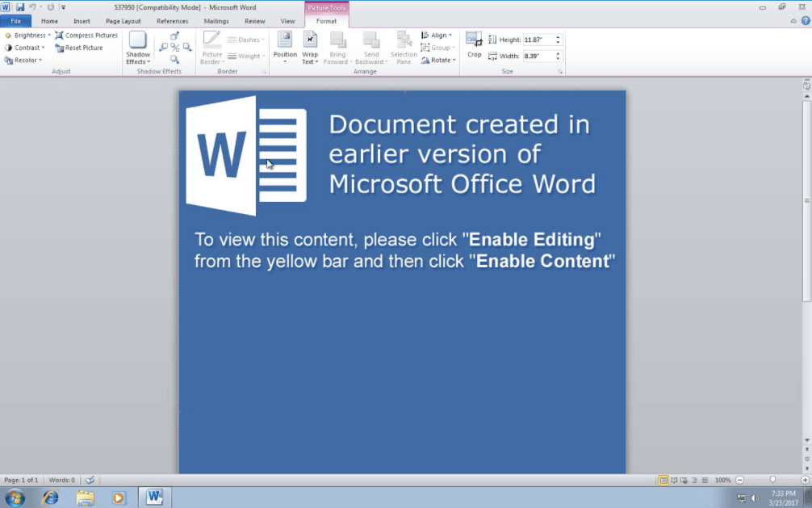Expand the Contrast dropdown
This screenshot has width=812, height=508.
coord(24,48)
